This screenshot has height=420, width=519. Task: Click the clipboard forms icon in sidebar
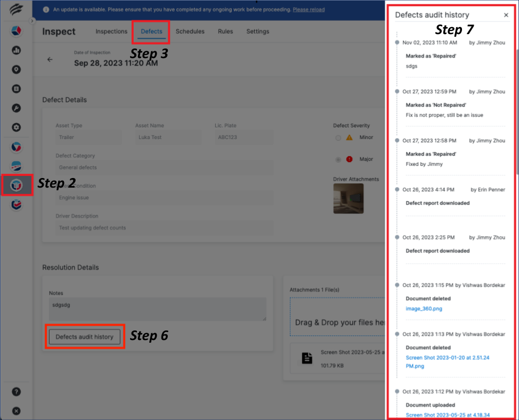(x=17, y=88)
